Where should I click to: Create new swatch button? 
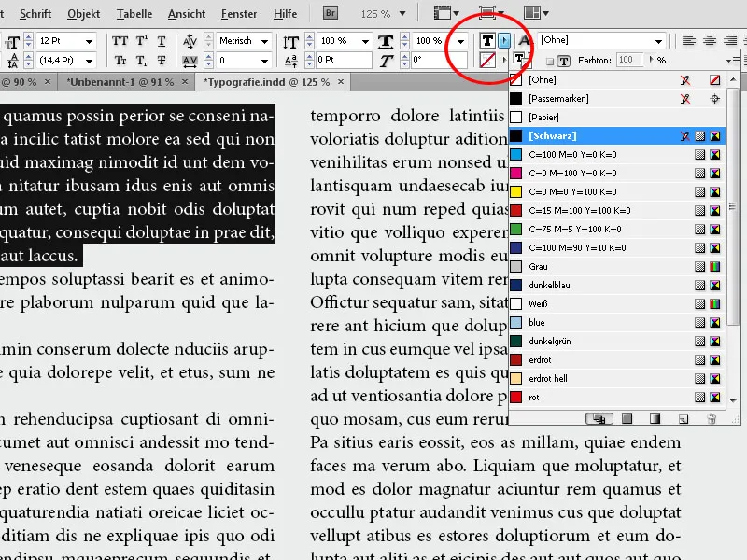[684, 419]
